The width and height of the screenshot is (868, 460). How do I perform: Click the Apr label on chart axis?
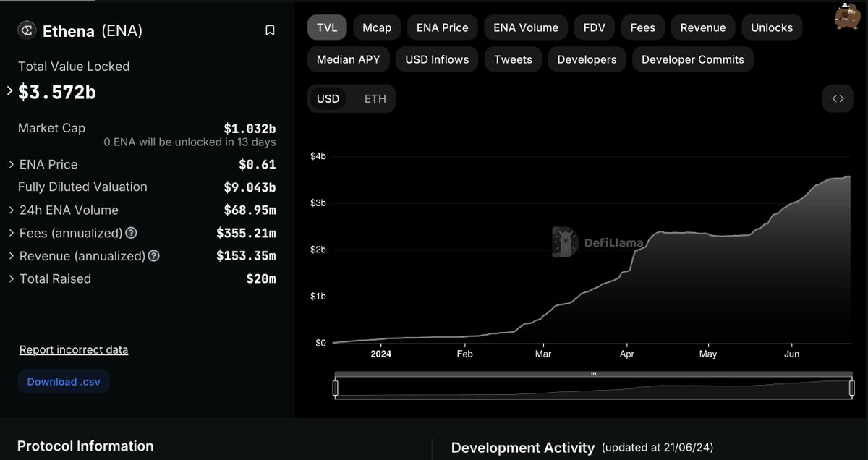[627, 354]
